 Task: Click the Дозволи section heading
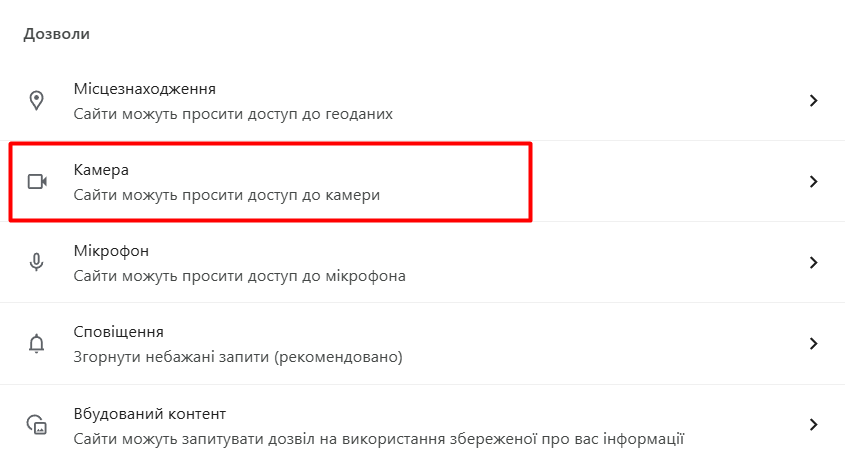pos(57,34)
